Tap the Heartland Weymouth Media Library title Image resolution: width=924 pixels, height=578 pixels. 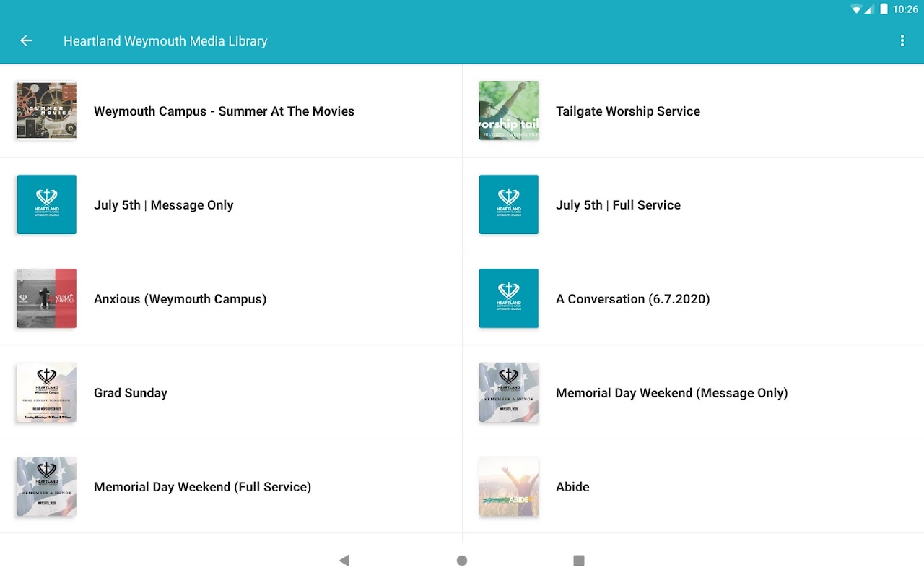coord(165,41)
